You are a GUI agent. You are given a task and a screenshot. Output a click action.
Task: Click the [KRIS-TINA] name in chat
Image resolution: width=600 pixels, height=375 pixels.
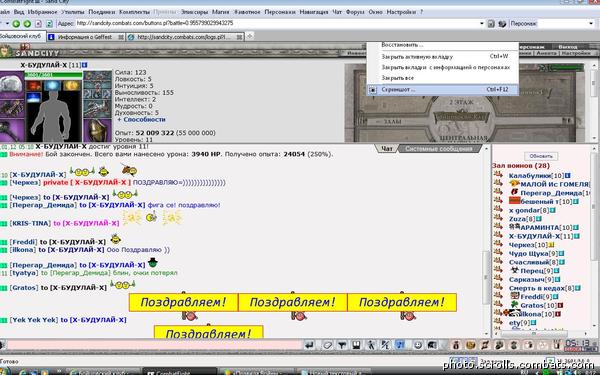pyautogui.click(x=30, y=223)
